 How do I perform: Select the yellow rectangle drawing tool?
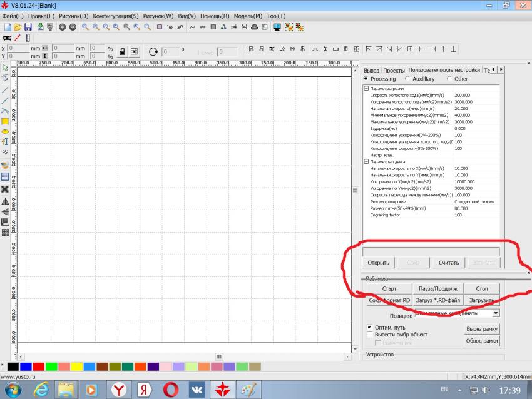[x=5, y=121]
